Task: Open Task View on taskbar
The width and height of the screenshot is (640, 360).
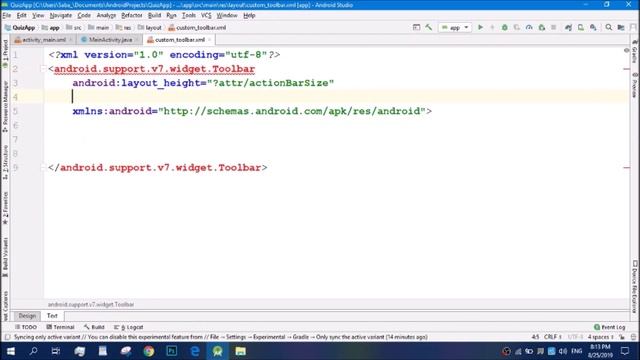Action: pos(56,351)
